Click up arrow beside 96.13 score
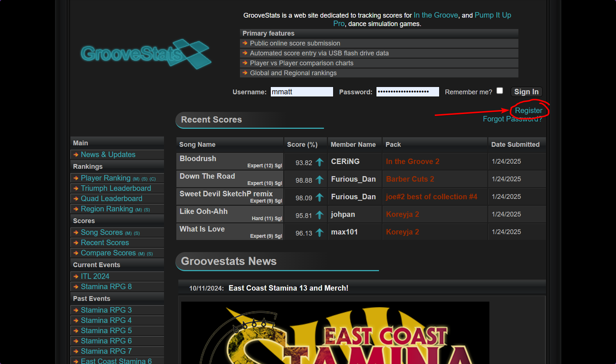The image size is (616, 364). (320, 233)
